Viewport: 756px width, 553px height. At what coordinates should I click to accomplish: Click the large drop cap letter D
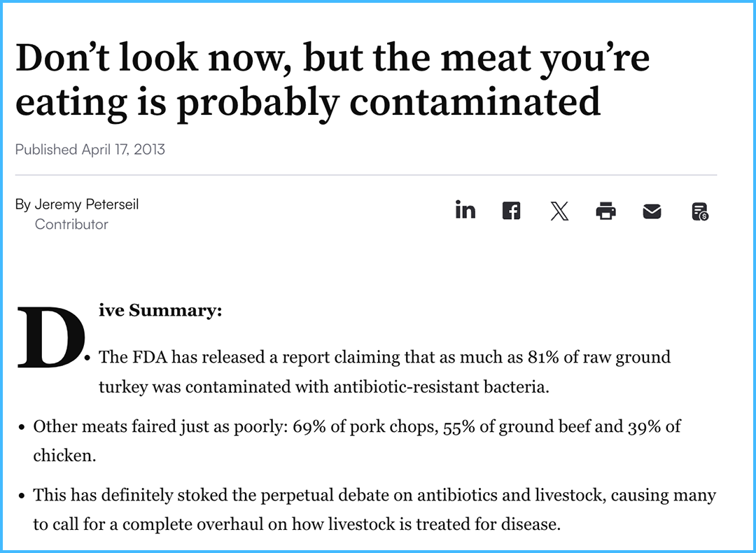coord(49,338)
